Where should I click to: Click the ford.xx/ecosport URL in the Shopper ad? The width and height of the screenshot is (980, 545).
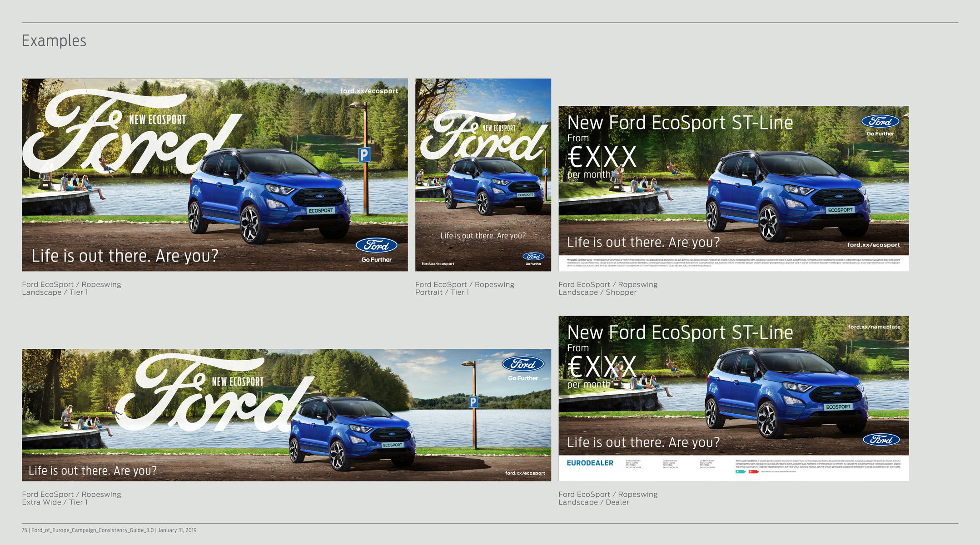[x=873, y=245]
